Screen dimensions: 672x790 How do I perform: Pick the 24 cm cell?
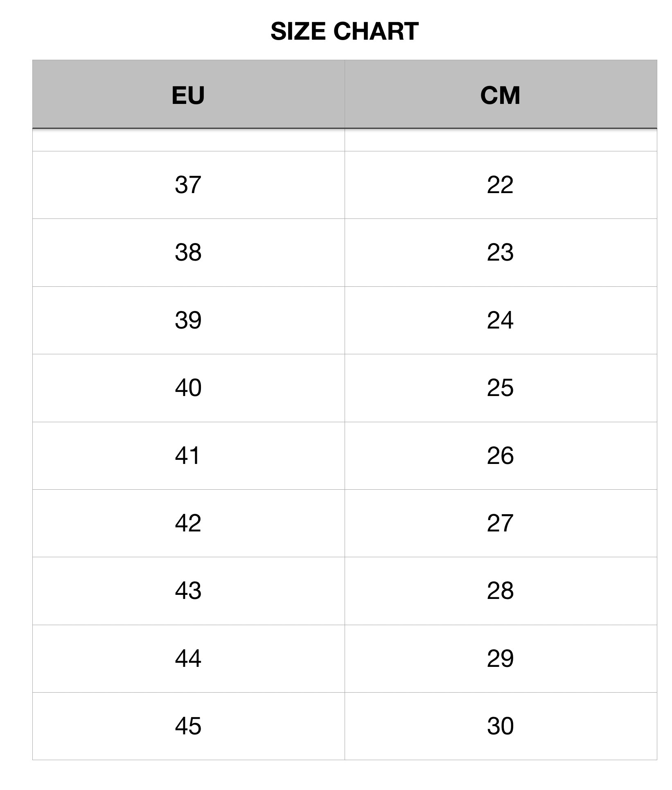click(500, 320)
